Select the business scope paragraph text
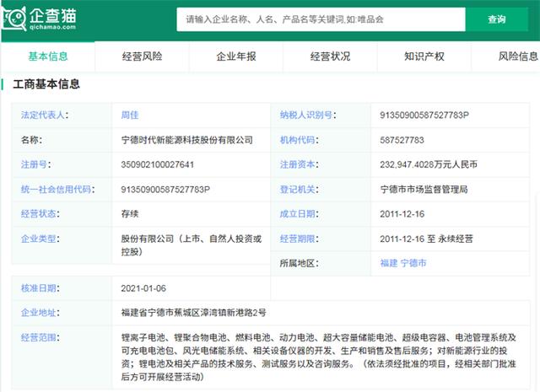This screenshot has height=392, width=540. (319, 357)
